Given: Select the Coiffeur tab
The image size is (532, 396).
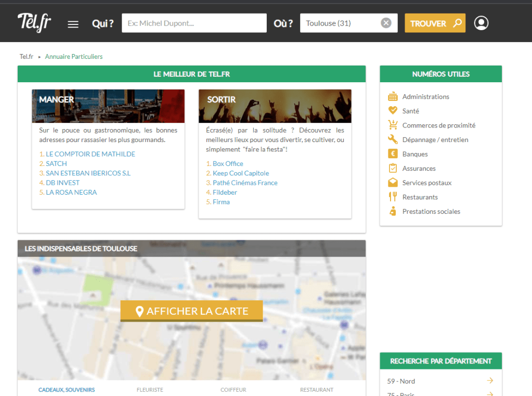Looking at the screenshot, I should tap(233, 390).
